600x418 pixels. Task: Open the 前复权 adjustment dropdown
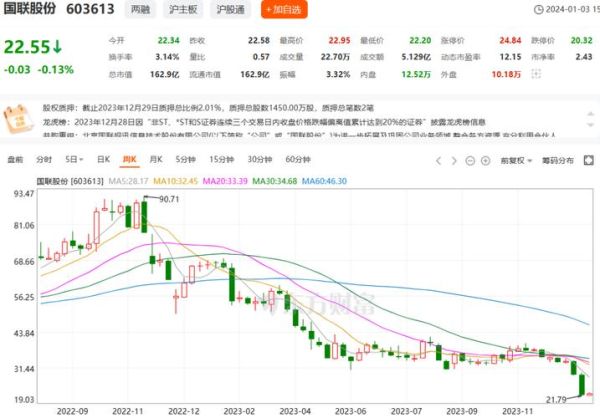point(516,161)
